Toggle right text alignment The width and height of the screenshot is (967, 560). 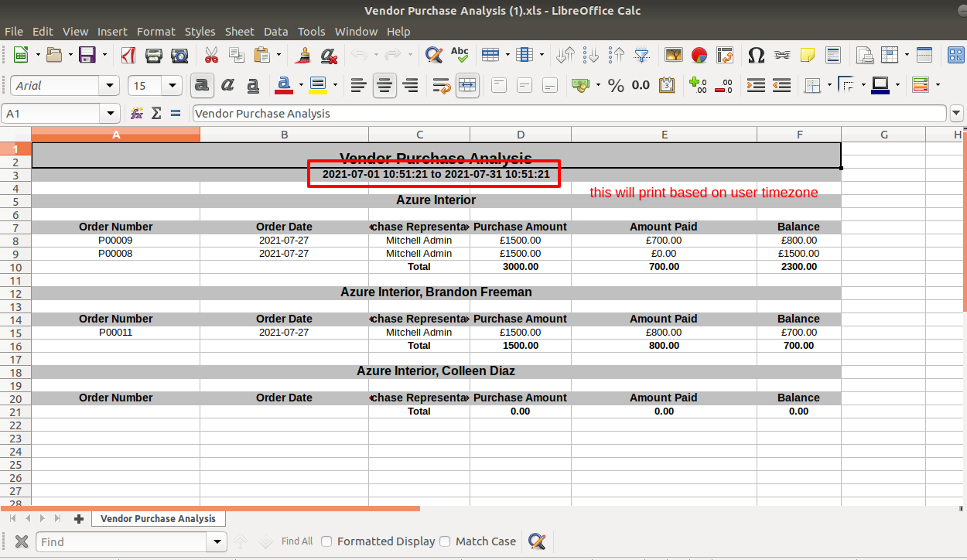click(x=410, y=85)
